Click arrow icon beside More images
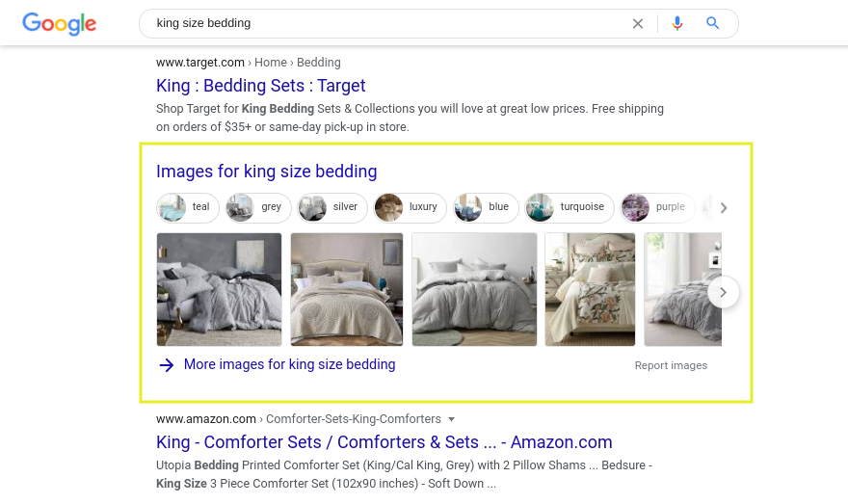This screenshot has height=504, width=848. [167, 365]
